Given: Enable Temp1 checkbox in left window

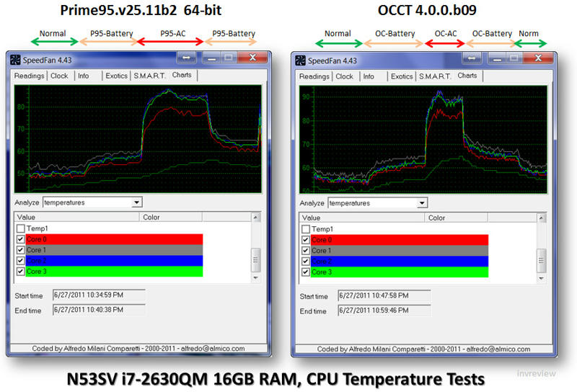Looking at the screenshot, I should pos(21,228).
